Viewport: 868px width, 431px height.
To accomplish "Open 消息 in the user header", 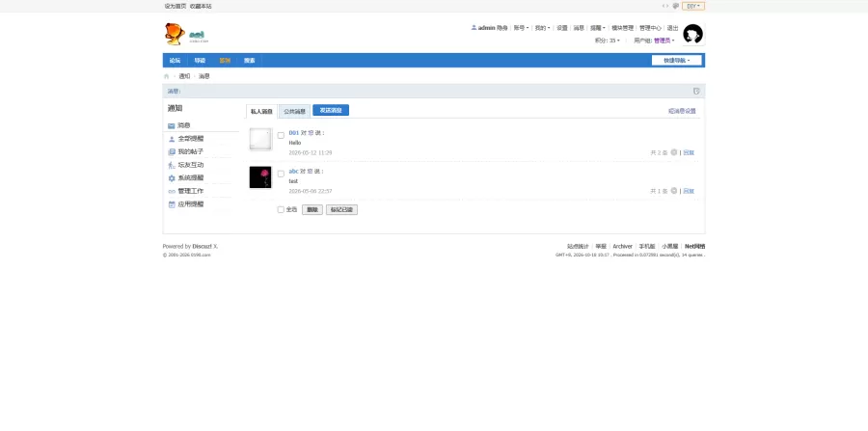I will (x=579, y=28).
